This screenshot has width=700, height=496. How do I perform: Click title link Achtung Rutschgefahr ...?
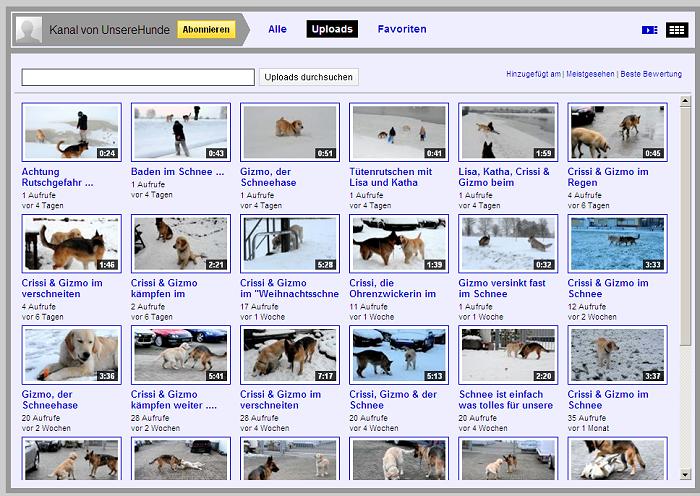[58, 177]
